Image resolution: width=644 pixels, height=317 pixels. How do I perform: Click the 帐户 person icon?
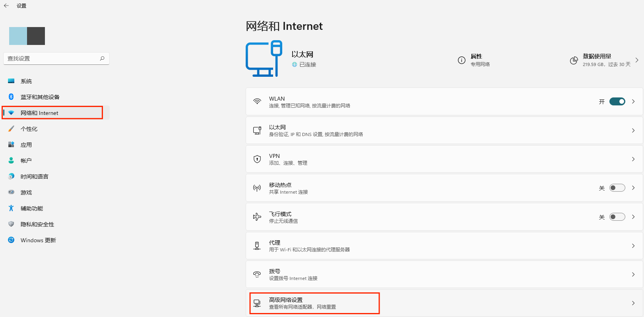click(11, 160)
